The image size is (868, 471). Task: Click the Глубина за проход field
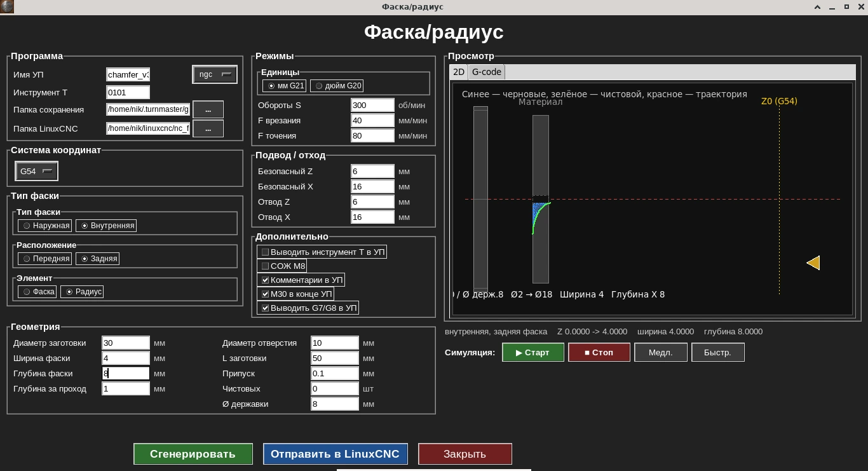pos(126,388)
